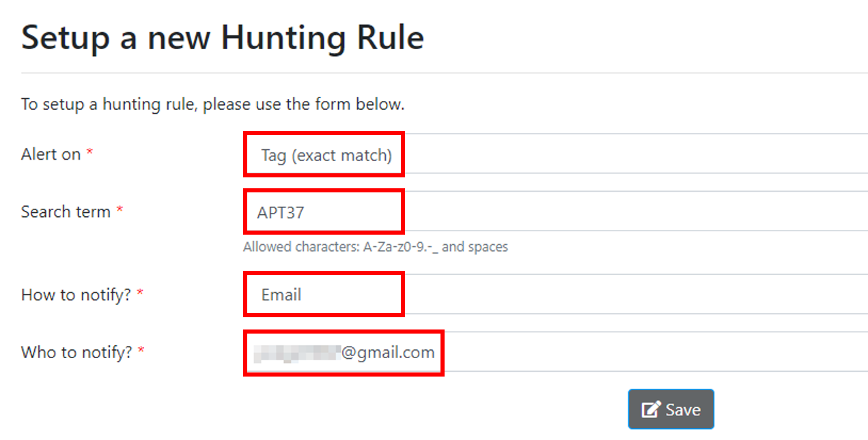Click the asterisk next to "Search term"

120,207
